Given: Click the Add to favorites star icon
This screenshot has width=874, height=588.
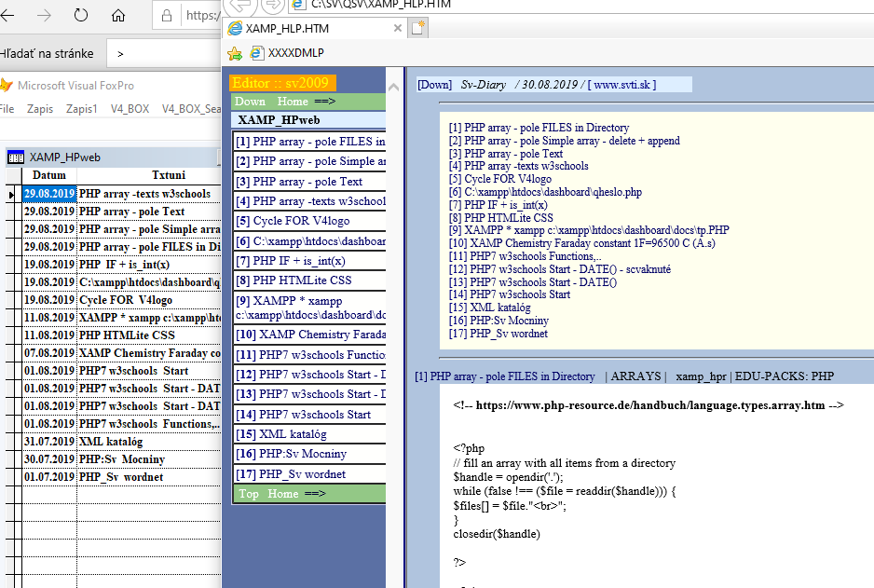Looking at the screenshot, I should 235,53.
